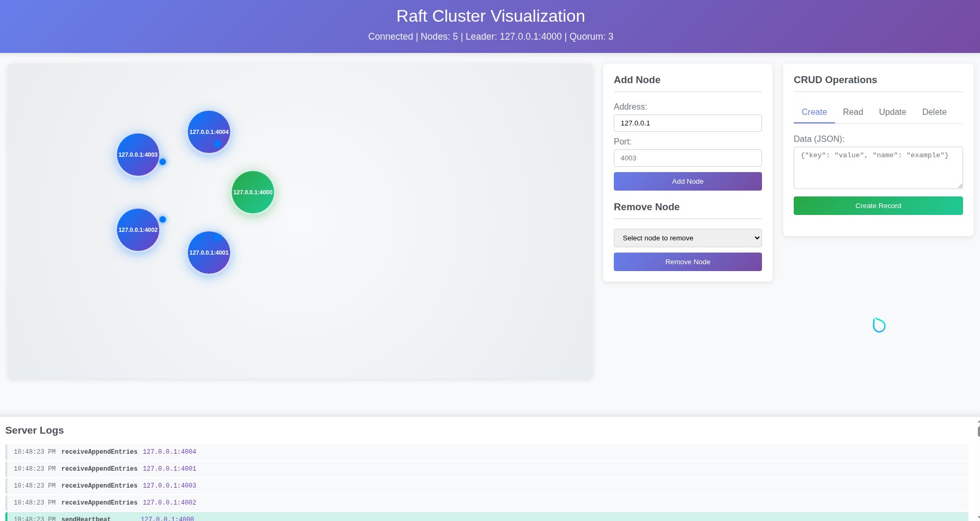Click the Add Node button
980x521 pixels.
(687, 181)
